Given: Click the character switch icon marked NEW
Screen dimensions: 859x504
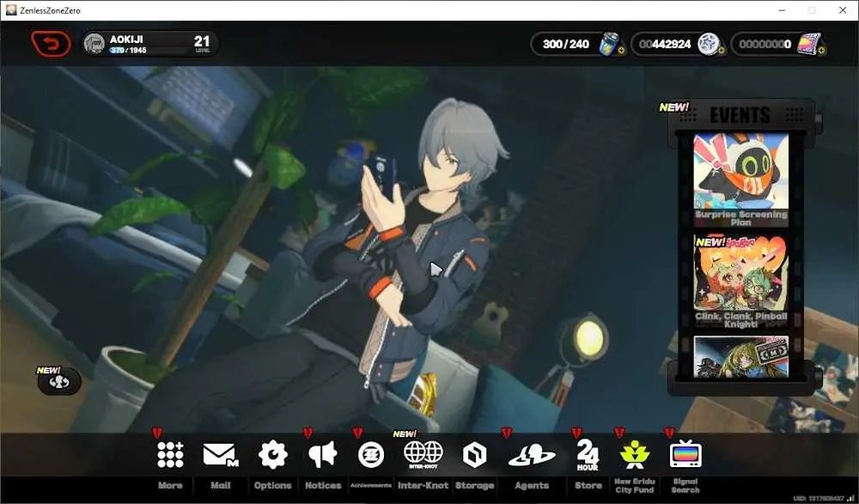Looking at the screenshot, I should pyautogui.click(x=59, y=381).
